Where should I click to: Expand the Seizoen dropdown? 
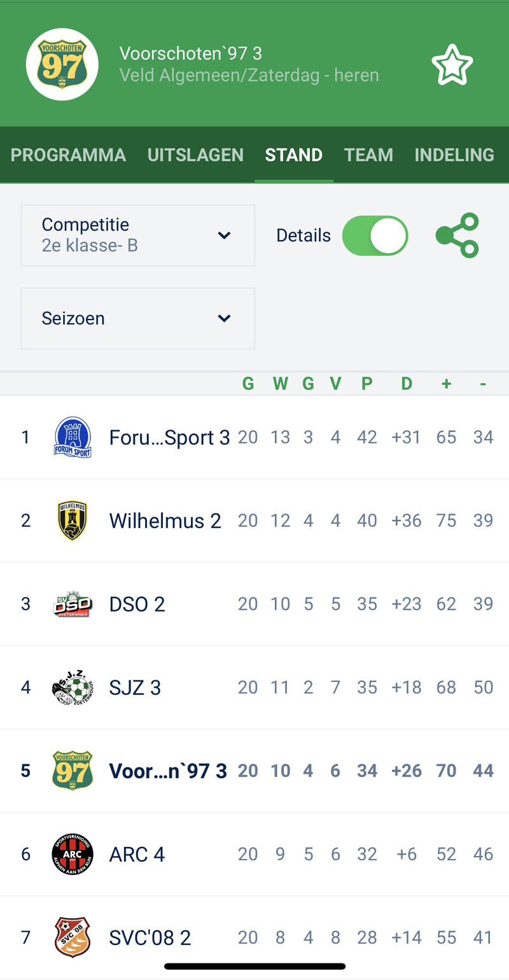[138, 318]
